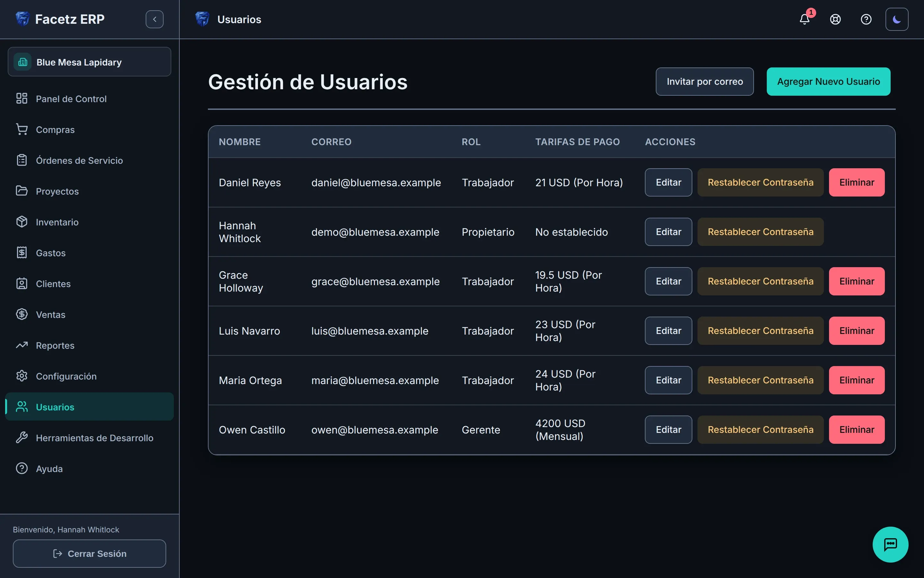Delete user Owen Castillo
The width and height of the screenshot is (924, 578).
[856, 430]
